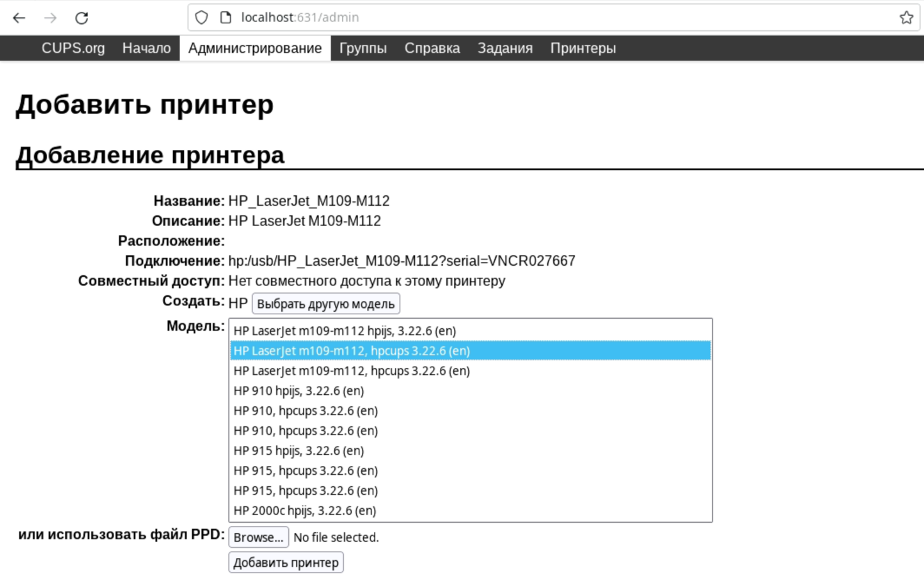Select HP LaserJet m109-m112 hpijs model
Screen dimensions: 924x580
click(x=344, y=331)
